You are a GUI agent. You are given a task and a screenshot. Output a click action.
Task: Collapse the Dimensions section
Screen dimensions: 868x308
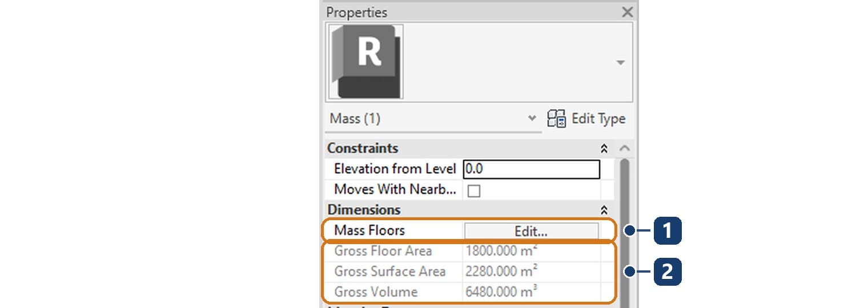604,210
